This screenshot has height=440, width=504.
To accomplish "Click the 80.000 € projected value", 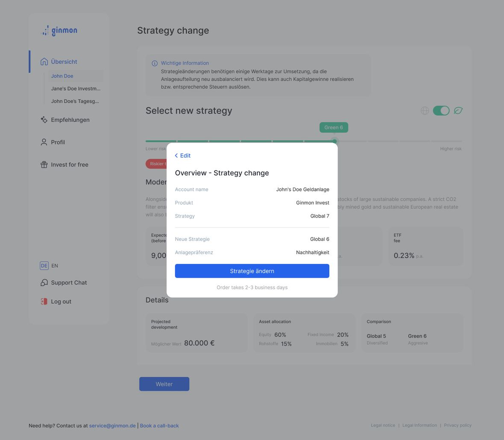I will [199, 343].
